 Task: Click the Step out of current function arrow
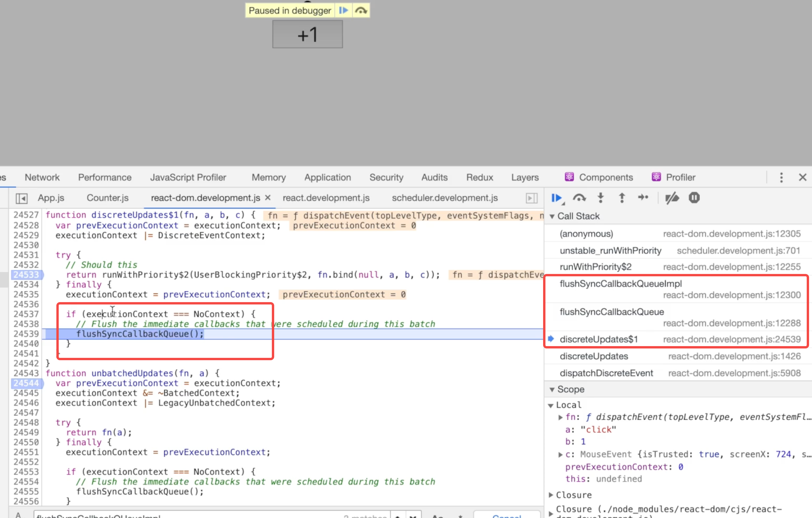[x=622, y=198]
